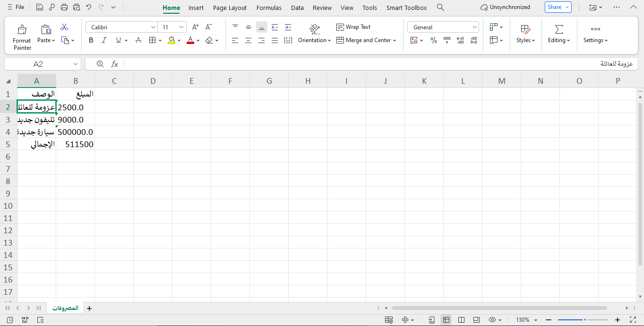The image size is (644, 326).
Task: Expand the General number format dropdown
Action: click(x=475, y=27)
